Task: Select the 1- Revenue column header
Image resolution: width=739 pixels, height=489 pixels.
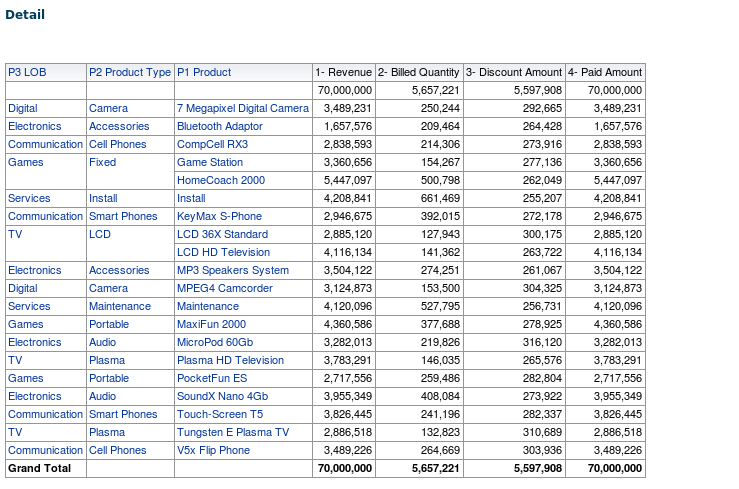Action: (343, 72)
